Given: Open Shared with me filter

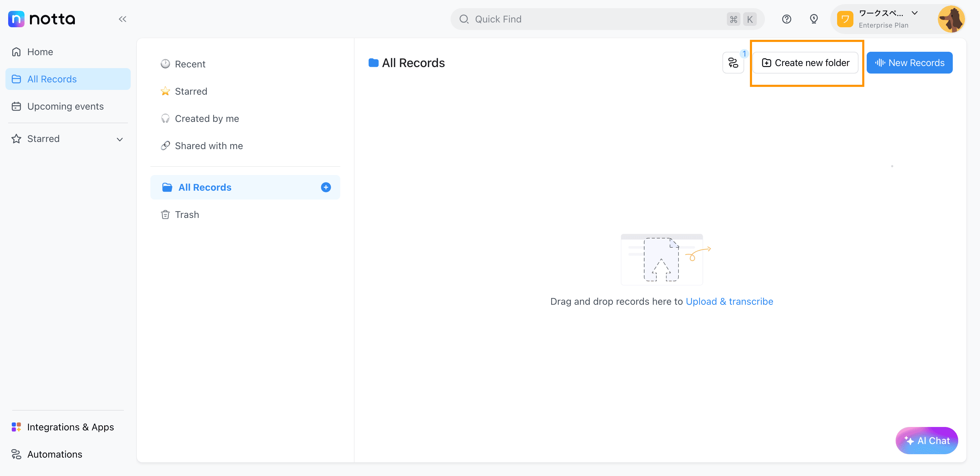Looking at the screenshot, I should 245,146.
